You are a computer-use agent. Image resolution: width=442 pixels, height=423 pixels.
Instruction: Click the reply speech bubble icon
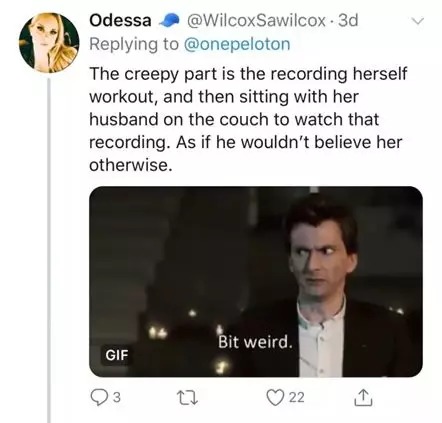98,397
